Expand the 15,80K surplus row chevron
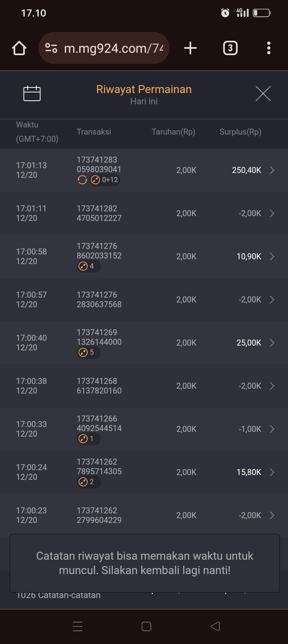Image resolution: width=288 pixels, height=644 pixels. click(272, 472)
